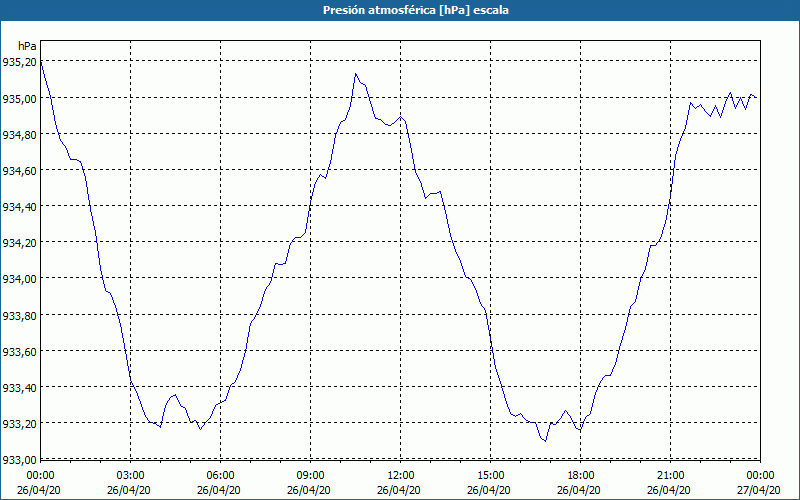Select the 09:00 x-axis label
800x500 pixels.
point(311,476)
